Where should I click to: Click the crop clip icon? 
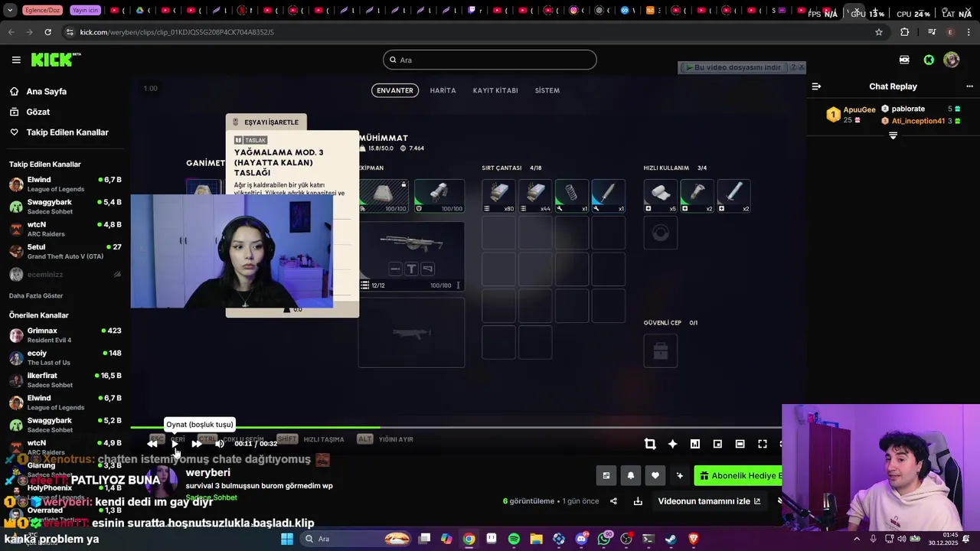tap(650, 444)
